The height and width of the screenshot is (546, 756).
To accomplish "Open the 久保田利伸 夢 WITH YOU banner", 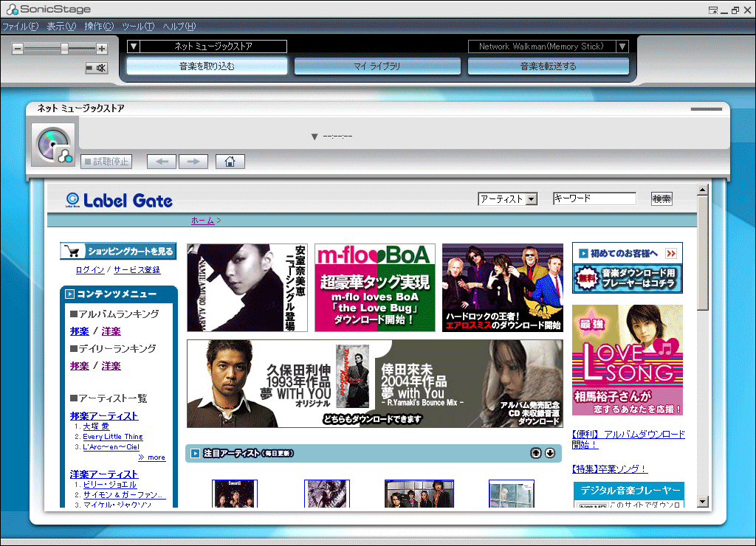I will point(281,384).
